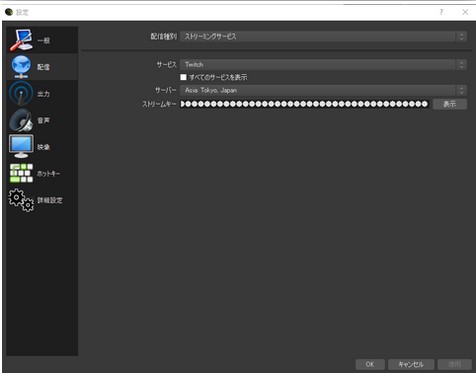Open the 出力 (Output) antenna icon
The image size is (476, 375).
point(21,94)
